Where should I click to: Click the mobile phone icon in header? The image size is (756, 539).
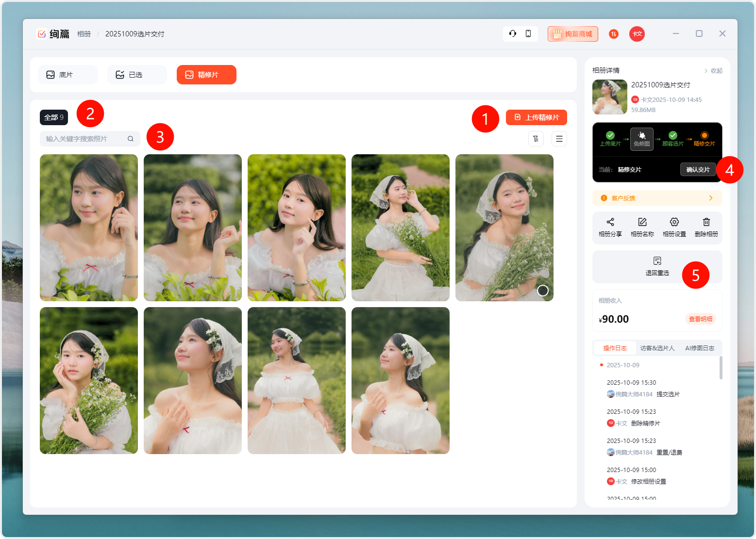[x=528, y=33]
